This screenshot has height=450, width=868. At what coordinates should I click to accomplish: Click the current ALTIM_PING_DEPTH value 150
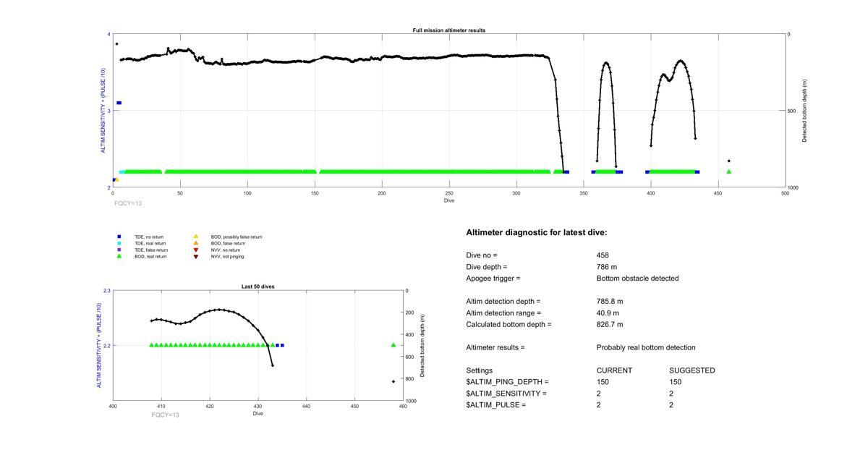tap(603, 382)
